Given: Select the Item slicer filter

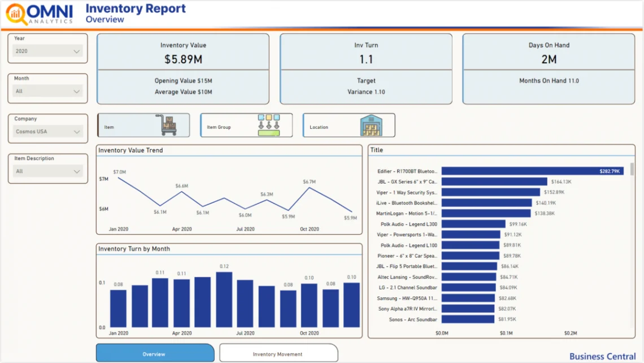Looking at the screenshot, I should coord(143,125).
